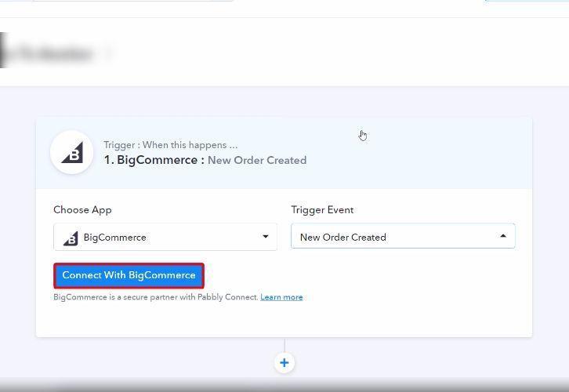569x392 pixels.
Task: Click the small arrow beside the workflow name
Action: (109, 53)
